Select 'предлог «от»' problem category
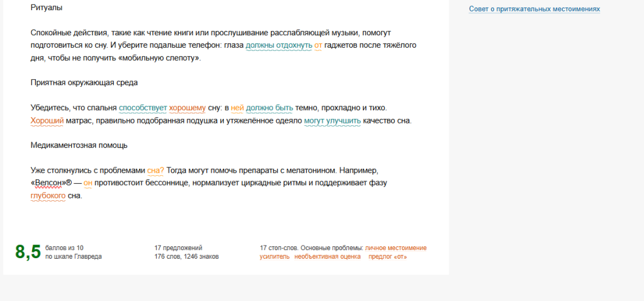 pyautogui.click(x=387, y=256)
